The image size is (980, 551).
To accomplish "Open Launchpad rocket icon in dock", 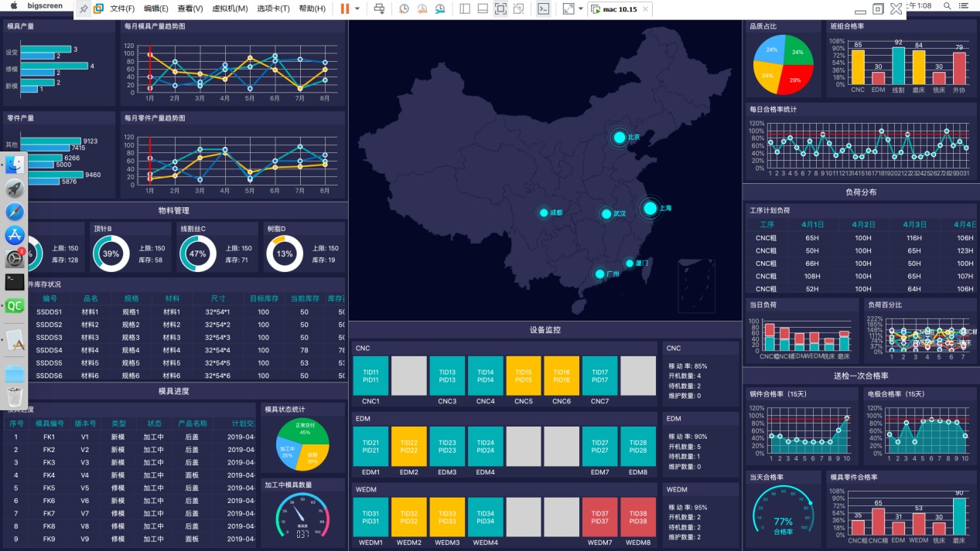I will point(15,189).
